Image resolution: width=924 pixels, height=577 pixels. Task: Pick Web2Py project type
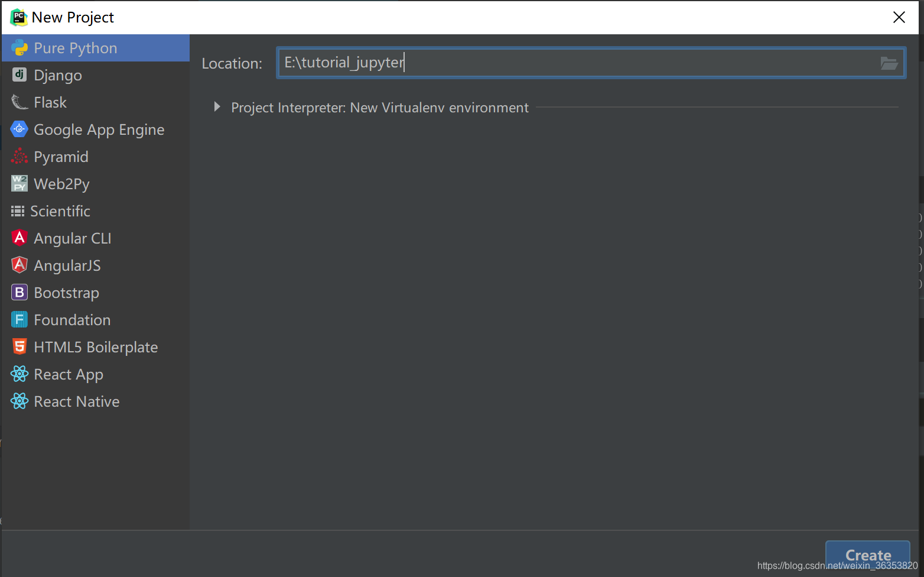click(x=96, y=184)
